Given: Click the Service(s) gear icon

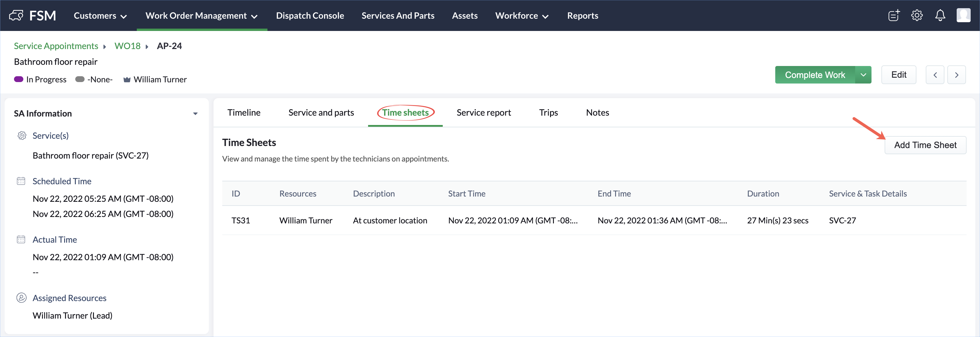Looking at the screenshot, I should click(x=22, y=136).
